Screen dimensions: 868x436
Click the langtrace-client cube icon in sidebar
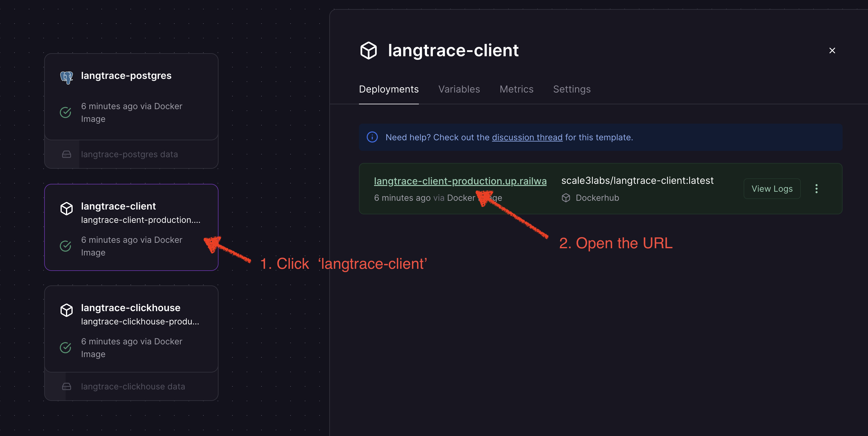click(x=66, y=208)
